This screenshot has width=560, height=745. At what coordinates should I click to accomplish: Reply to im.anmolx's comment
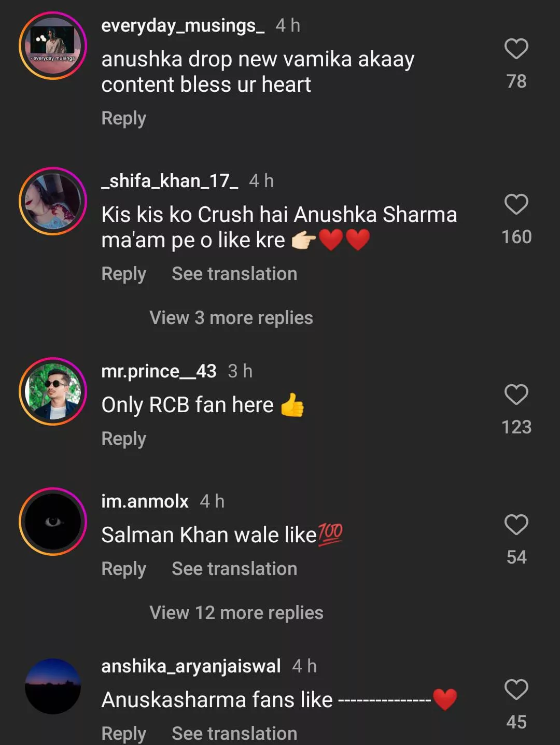(x=123, y=569)
